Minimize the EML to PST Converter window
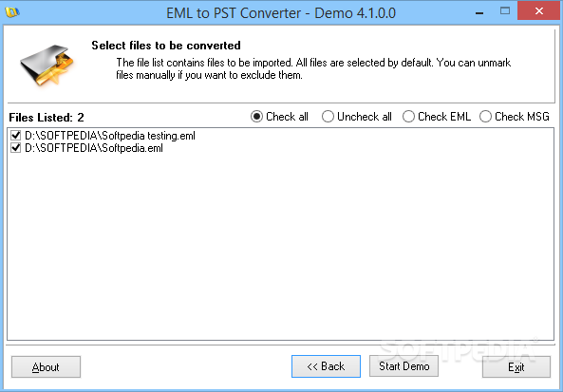 click(479, 12)
